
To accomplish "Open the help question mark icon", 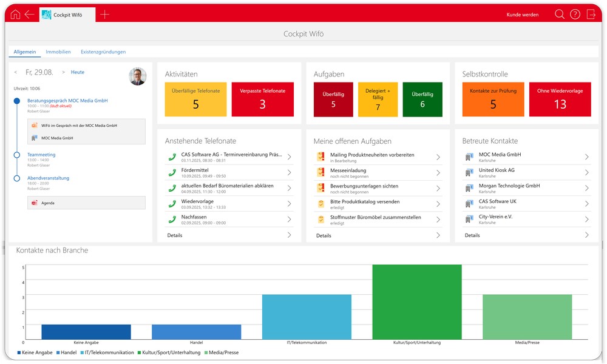I will [x=575, y=15].
